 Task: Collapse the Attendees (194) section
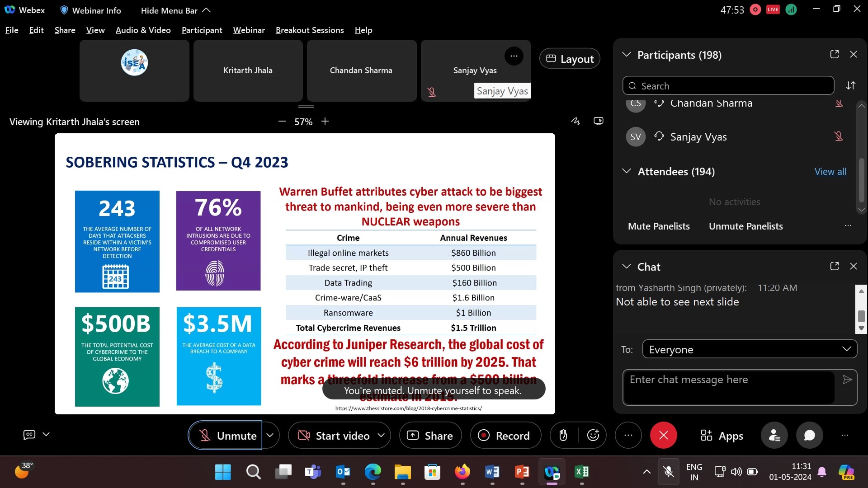point(627,171)
